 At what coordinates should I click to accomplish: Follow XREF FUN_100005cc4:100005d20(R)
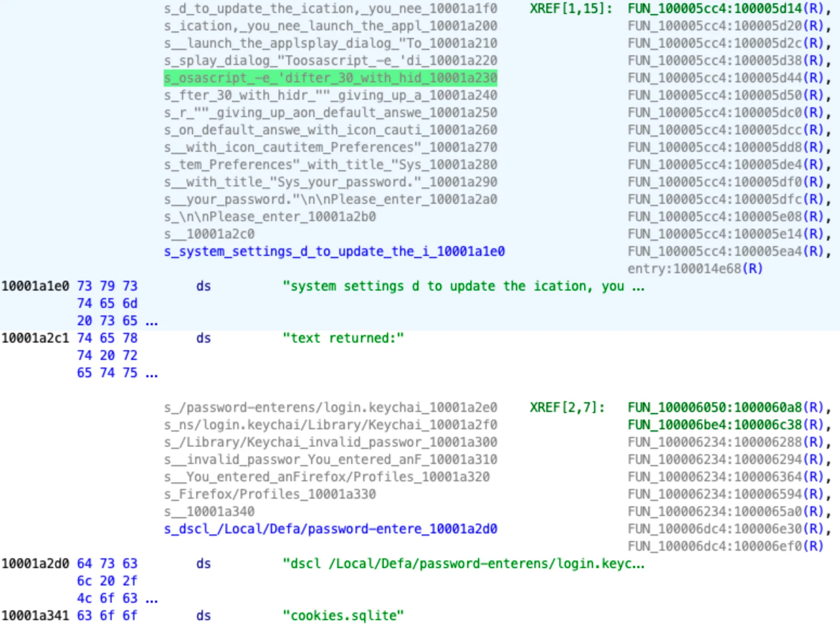click(726, 26)
